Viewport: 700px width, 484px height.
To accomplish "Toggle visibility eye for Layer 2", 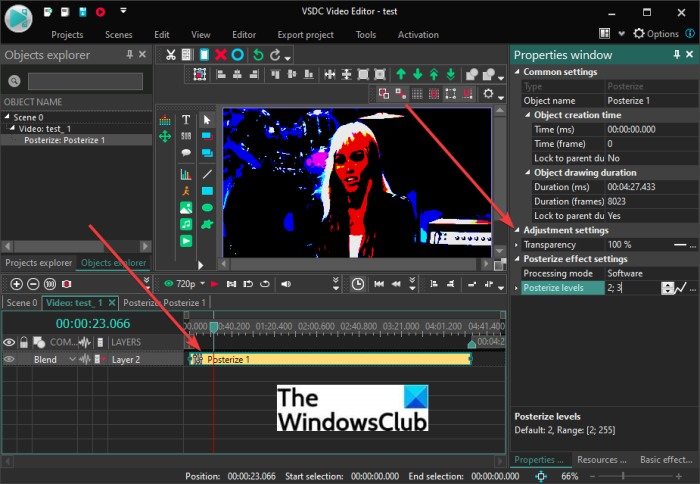I will pyautogui.click(x=10, y=359).
